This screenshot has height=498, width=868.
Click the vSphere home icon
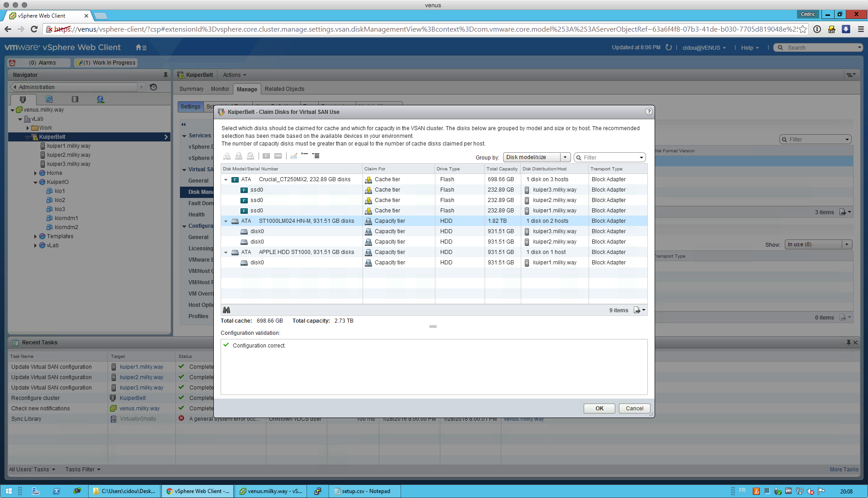click(139, 47)
